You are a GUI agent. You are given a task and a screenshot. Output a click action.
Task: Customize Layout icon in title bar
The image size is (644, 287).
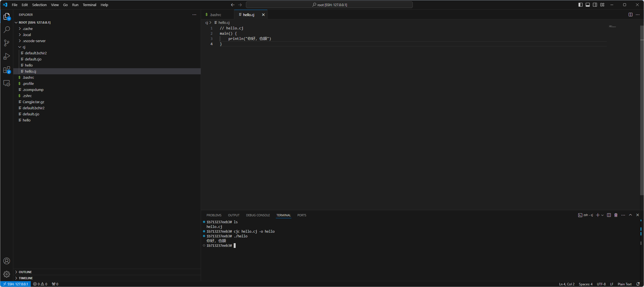[x=602, y=5]
